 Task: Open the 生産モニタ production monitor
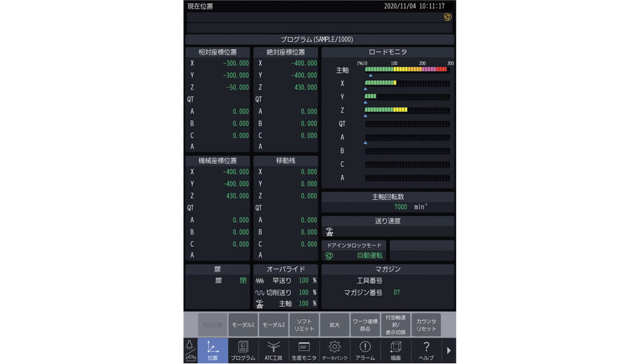304,350
